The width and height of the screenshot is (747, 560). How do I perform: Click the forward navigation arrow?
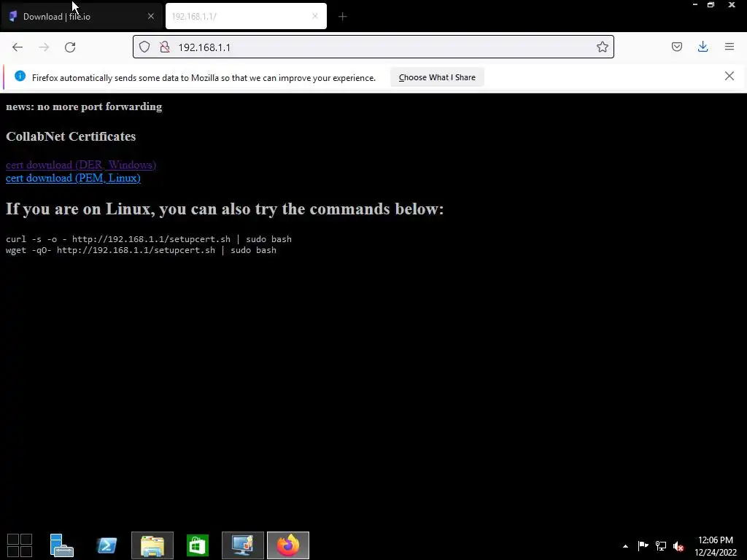[44, 47]
